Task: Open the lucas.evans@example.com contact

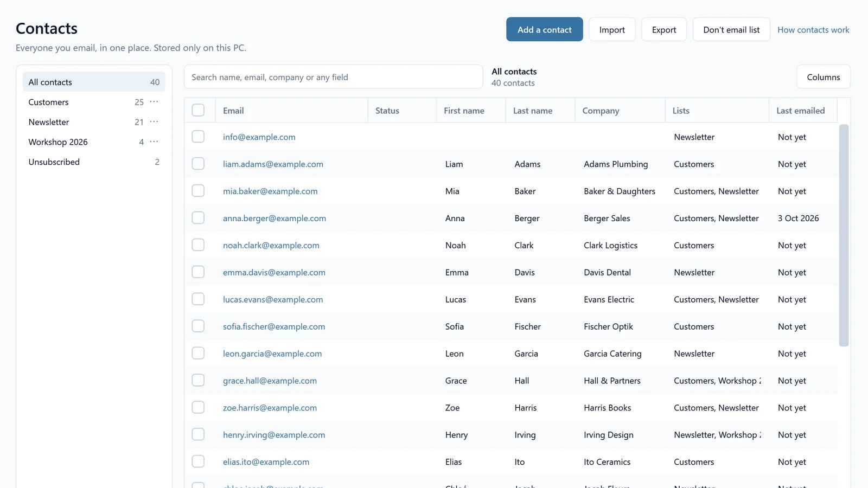Action: [x=273, y=299]
